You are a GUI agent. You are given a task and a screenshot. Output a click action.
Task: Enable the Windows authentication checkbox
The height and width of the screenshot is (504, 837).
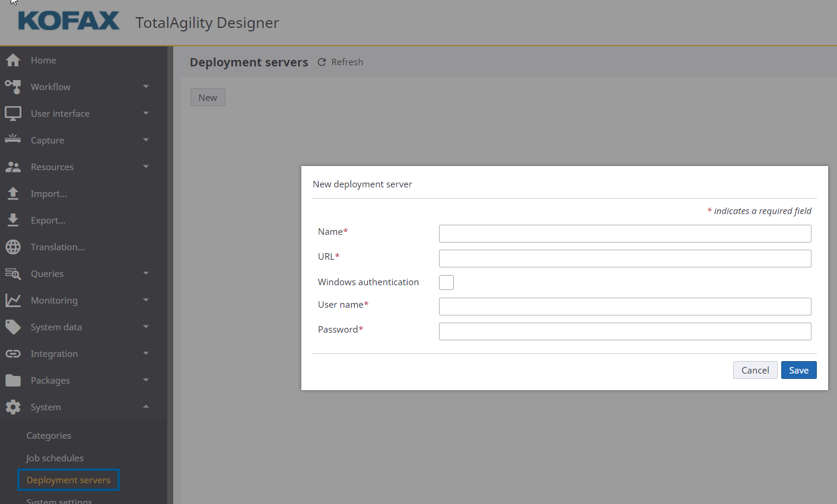point(446,283)
